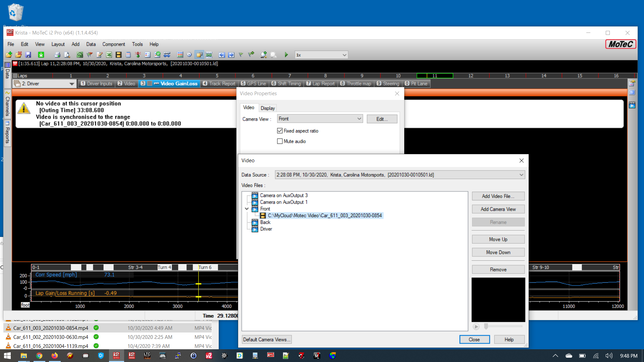The width and height of the screenshot is (644, 362).
Task: Click the Edit button beside Camera View
Action: [382, 119]
